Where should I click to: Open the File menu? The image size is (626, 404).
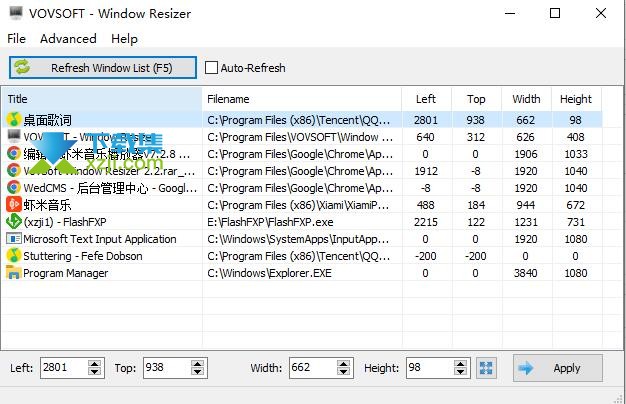(x=16, y=39)
